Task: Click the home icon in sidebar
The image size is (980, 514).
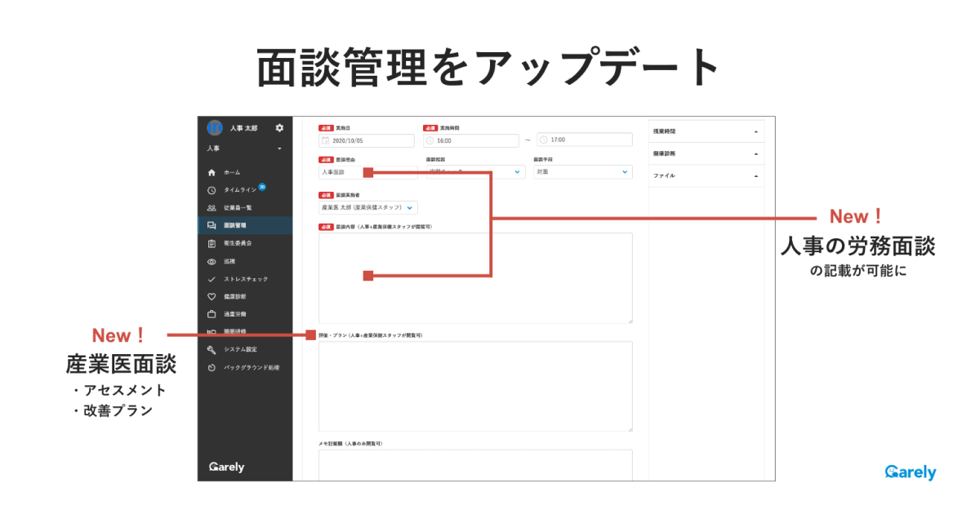Action: [212, 173]
